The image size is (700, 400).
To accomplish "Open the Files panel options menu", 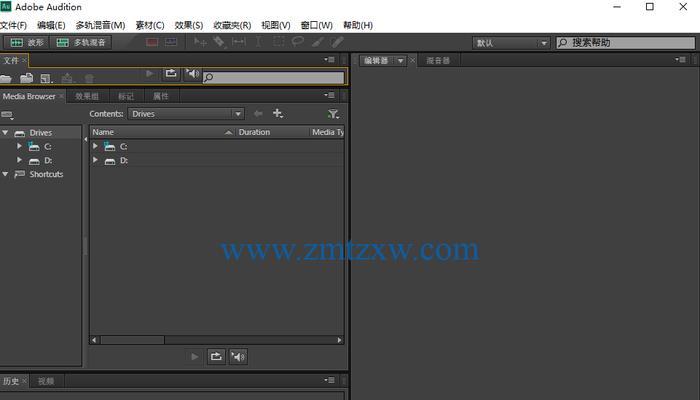I will coord(330,59).
